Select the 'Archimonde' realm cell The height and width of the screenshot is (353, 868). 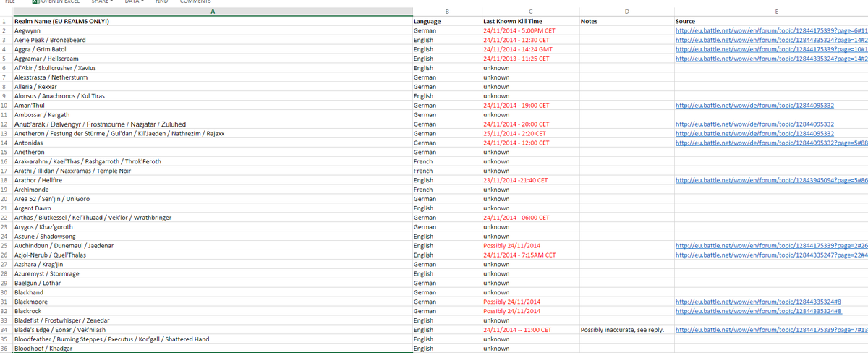tap(212, 190)
